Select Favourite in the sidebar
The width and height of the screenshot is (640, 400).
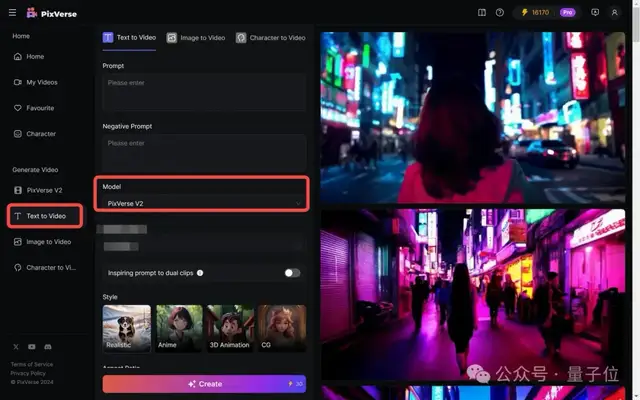40,108
